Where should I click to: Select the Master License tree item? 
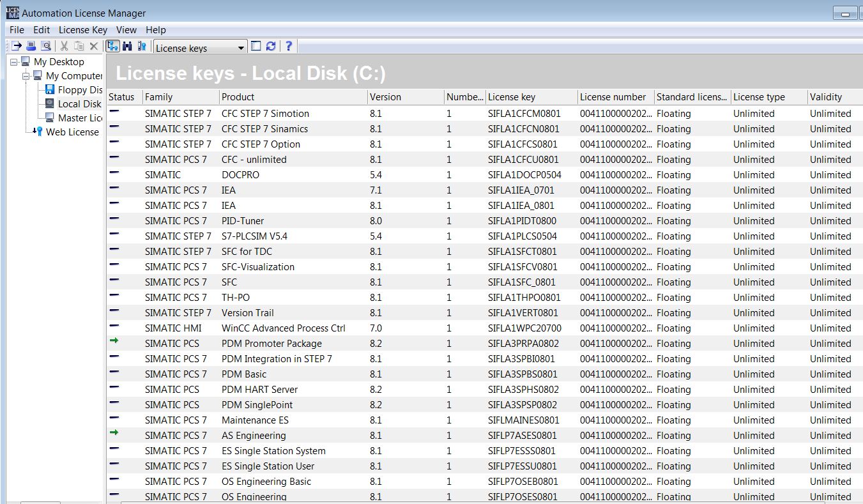[80, 118]
